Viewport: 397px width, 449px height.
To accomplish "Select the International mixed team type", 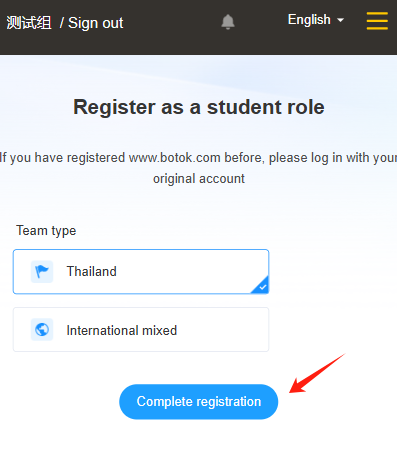I will [x=141, y=330].
